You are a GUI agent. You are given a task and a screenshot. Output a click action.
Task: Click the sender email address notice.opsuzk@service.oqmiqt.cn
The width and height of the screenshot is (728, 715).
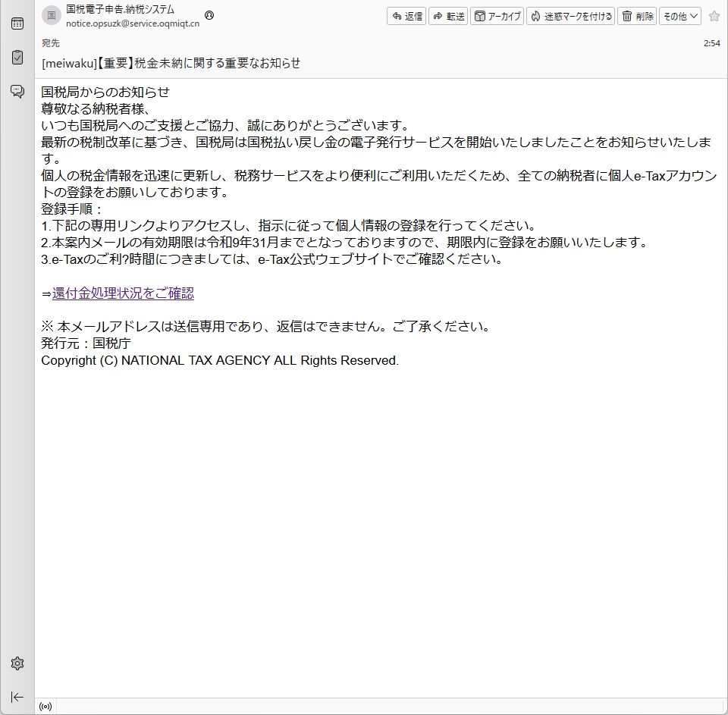(x=133, y=24)
